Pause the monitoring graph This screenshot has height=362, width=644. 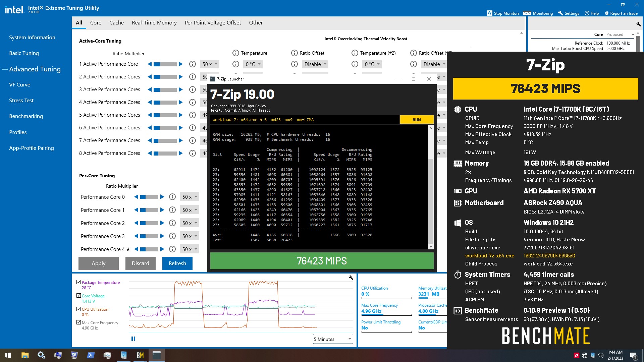pyautogui.click(x=133, y=339)
